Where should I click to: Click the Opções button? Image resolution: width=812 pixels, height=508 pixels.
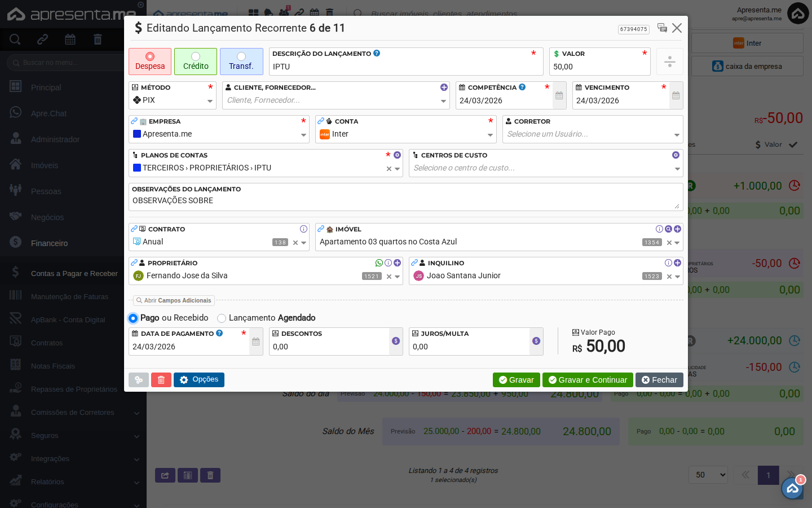click(x=199, y=380)
